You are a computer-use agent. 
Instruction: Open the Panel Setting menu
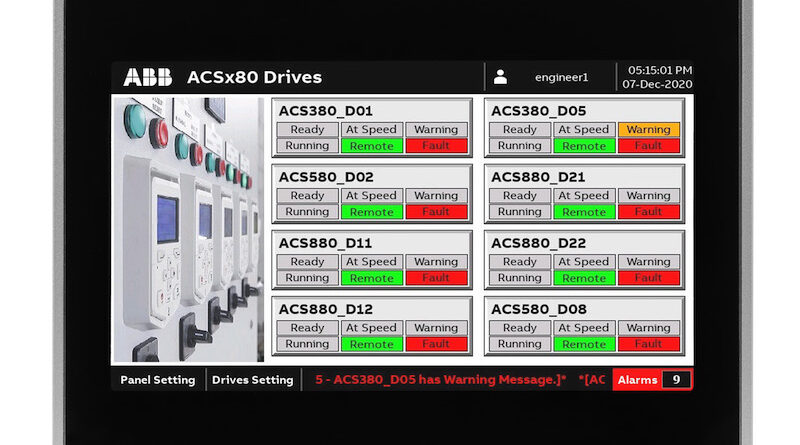click(158, 380)
